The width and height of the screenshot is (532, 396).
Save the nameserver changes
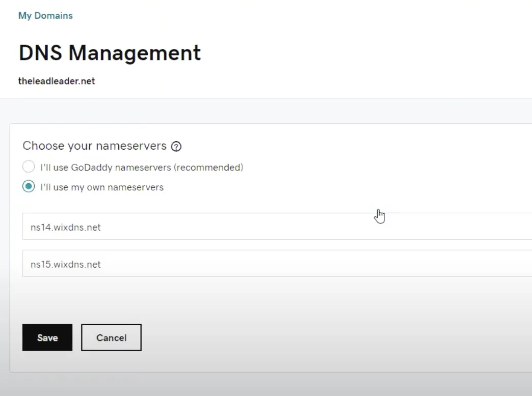click(x=47, y=337)
